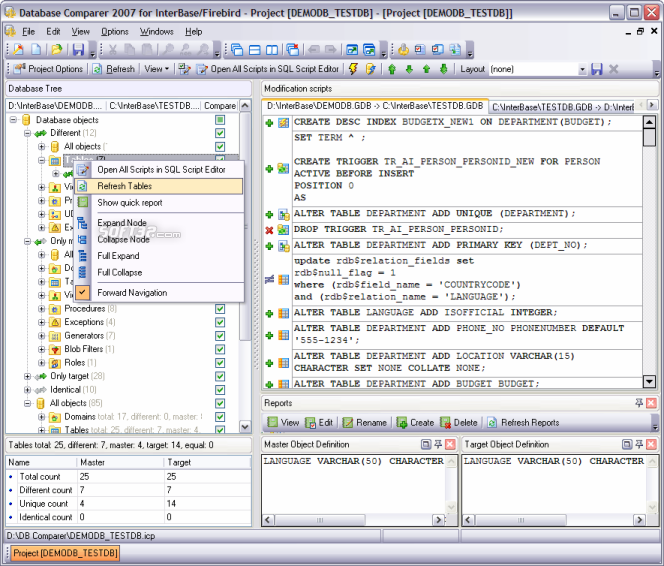Pin the Reports panel
This screenshot has width=664, height=566.
(x=639, y=403)
